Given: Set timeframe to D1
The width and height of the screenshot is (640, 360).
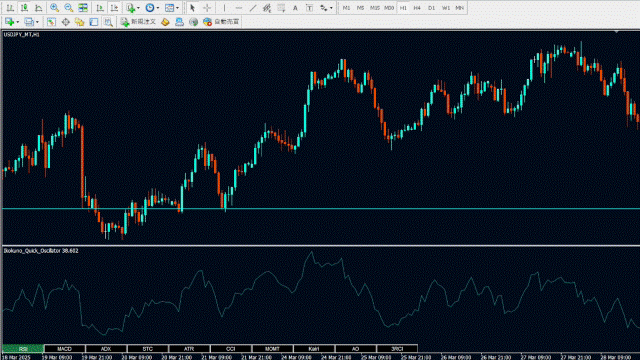Looking at the screenshot, I should click(431, 8).
